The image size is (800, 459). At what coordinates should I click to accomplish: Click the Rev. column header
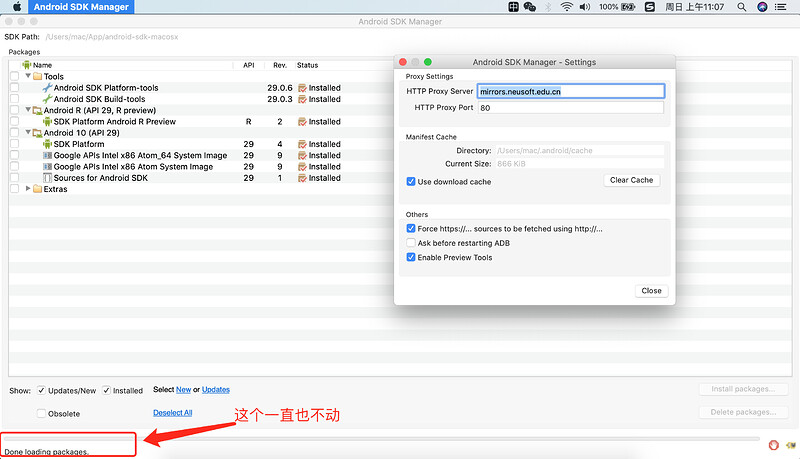point(280,65)
